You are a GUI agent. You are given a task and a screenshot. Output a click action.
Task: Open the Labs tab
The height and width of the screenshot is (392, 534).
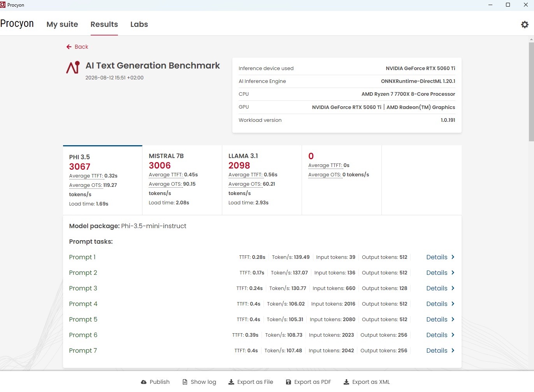139,24
